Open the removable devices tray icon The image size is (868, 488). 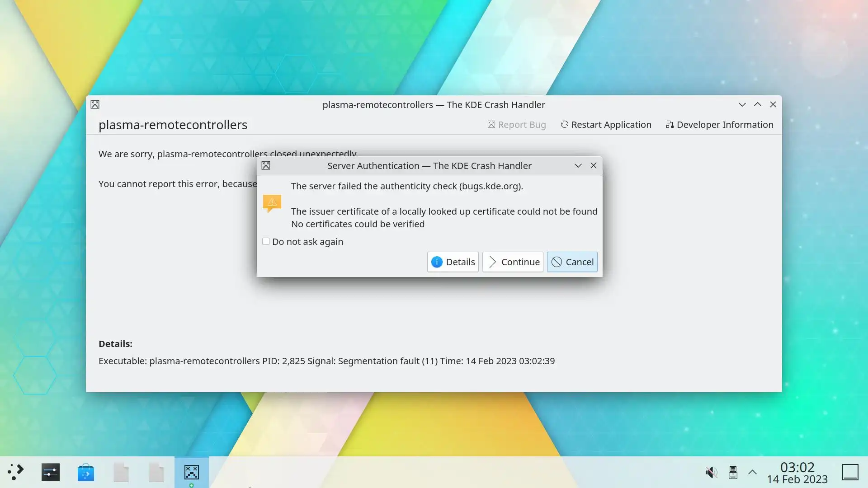pos(733,473)
